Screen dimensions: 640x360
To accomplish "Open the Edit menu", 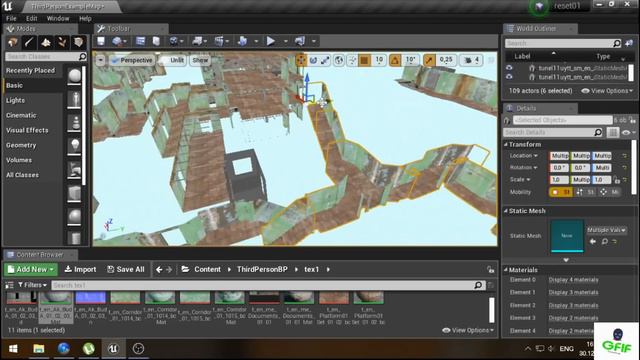I will [31, 18].
